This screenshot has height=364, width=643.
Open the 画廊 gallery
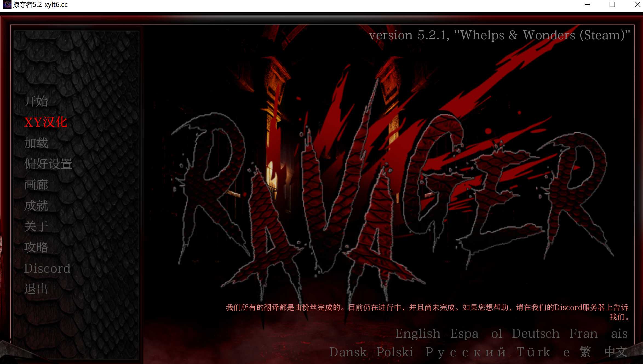coord(36,185)
